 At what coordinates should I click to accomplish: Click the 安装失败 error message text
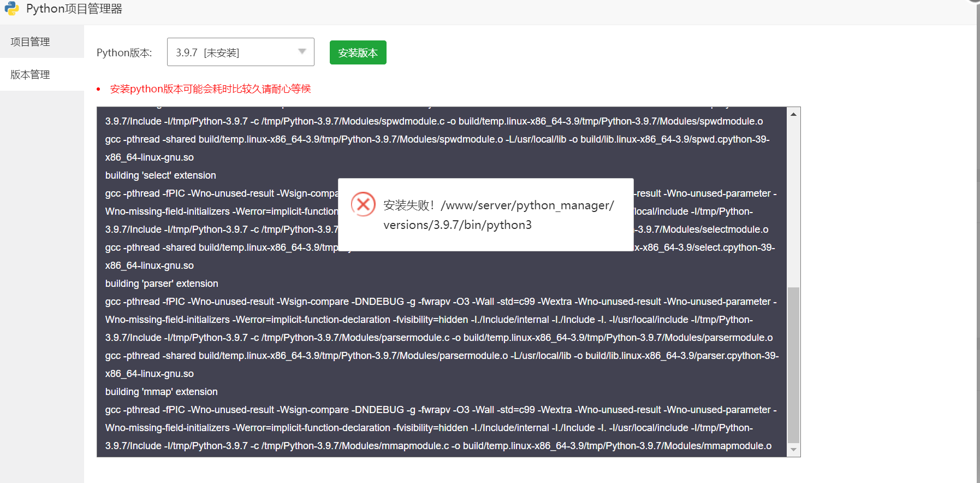(499, 215)
